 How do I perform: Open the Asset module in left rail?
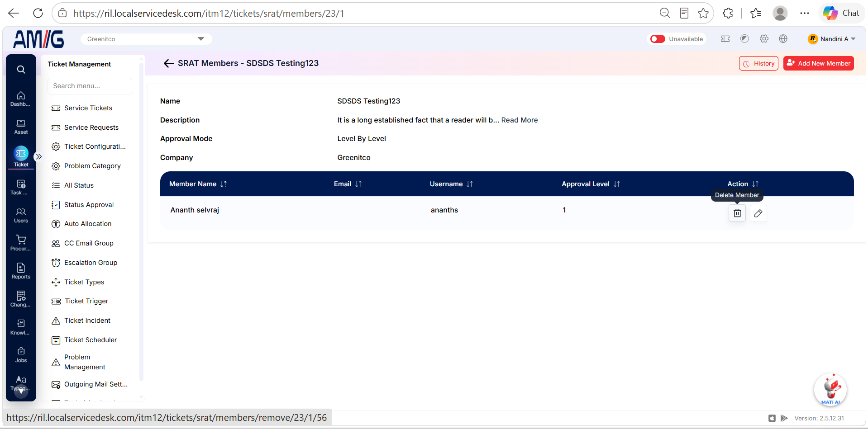click(x=21, y=127)
